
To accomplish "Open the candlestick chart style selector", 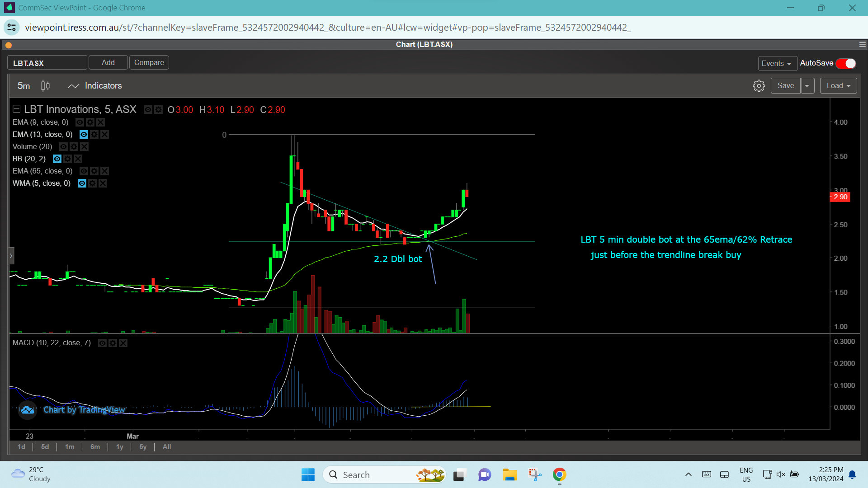I will coord(45,86).
